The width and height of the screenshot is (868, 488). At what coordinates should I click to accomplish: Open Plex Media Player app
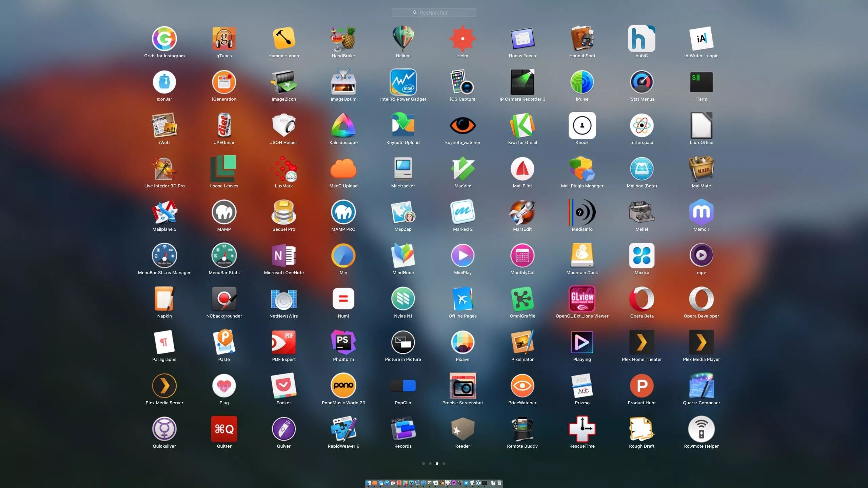coord(701,343)
